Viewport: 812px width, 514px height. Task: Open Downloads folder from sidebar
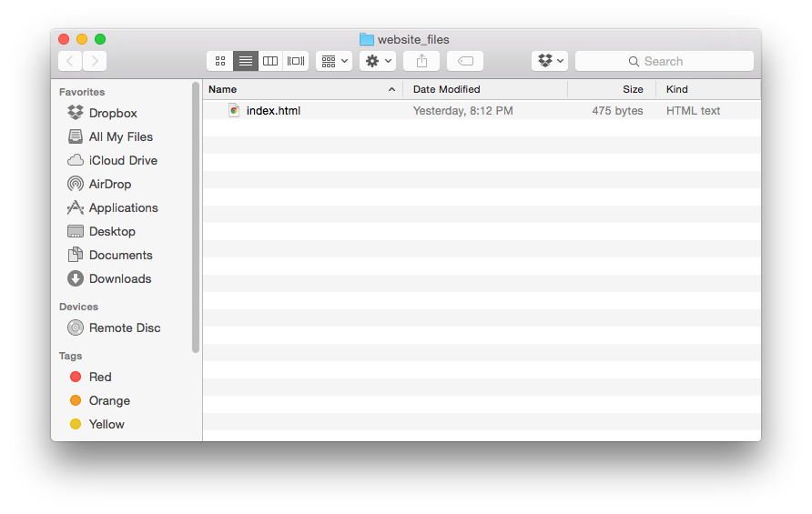click(119, 278)
